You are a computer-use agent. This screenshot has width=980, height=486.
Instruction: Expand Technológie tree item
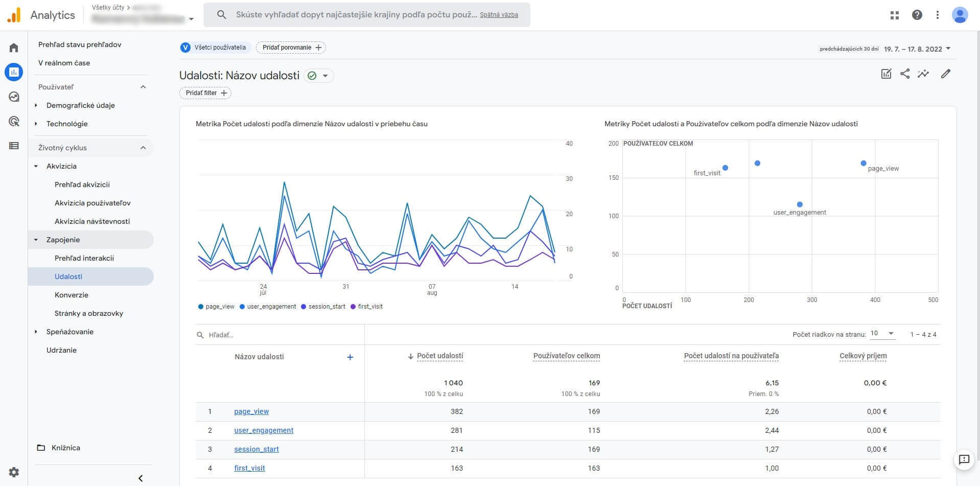[36, 124]
